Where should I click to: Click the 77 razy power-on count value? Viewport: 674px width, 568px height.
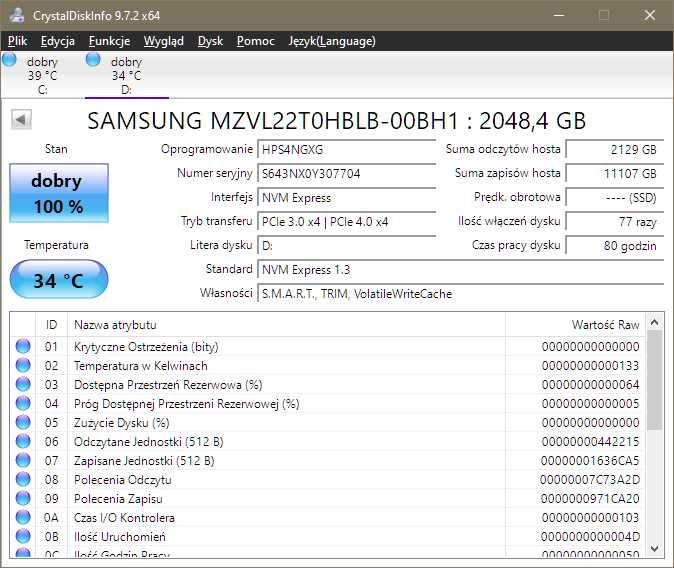[615, 222]
